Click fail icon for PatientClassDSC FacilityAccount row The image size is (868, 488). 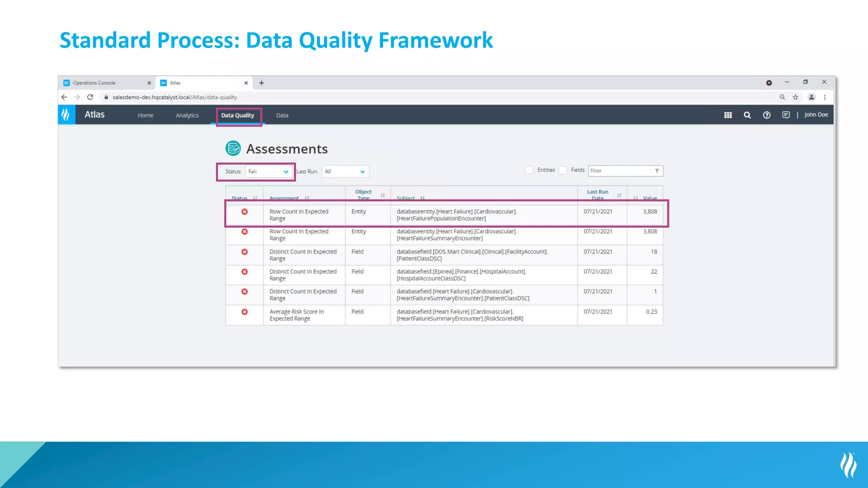coord(245,252)
